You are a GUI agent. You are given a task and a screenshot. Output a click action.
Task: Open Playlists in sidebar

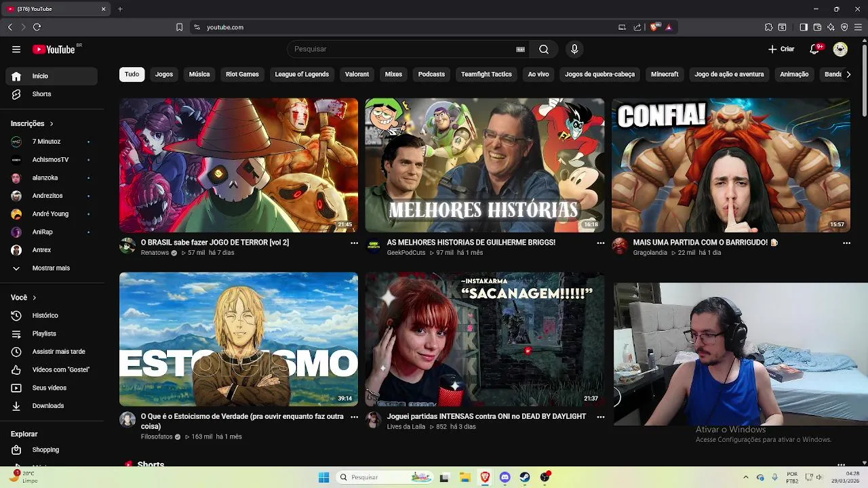pyautogui.click(x=52, y=333)
